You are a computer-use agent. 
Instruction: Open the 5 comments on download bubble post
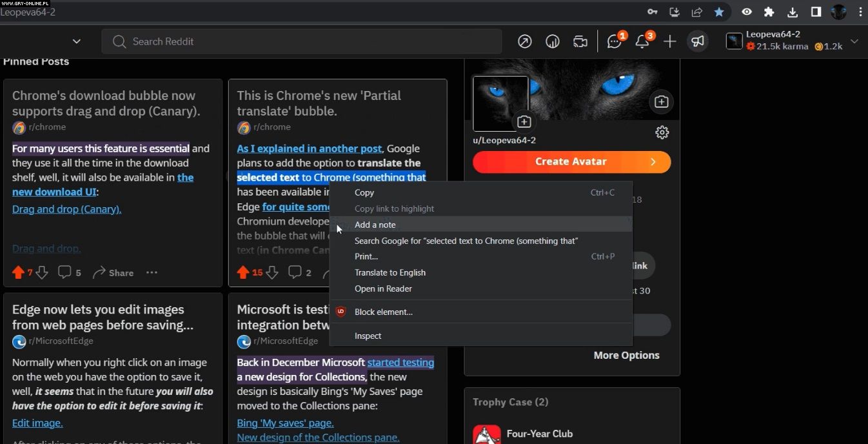[x=70, y=272]
